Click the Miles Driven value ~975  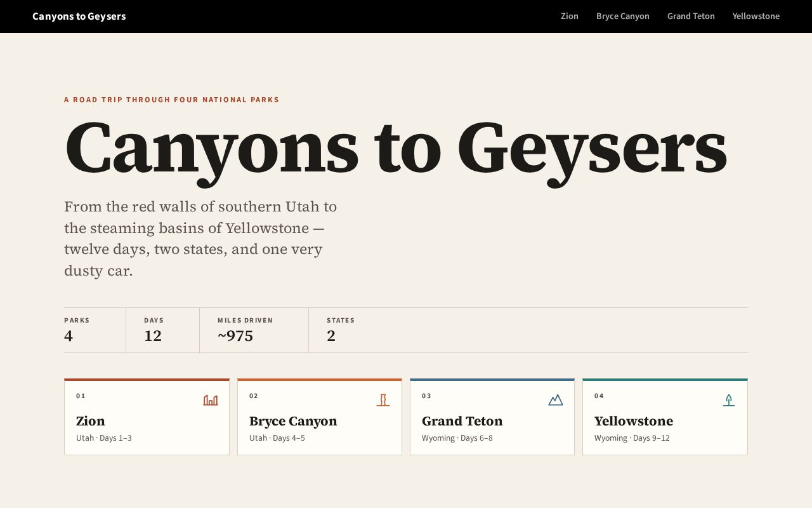[x=235, y=336]
